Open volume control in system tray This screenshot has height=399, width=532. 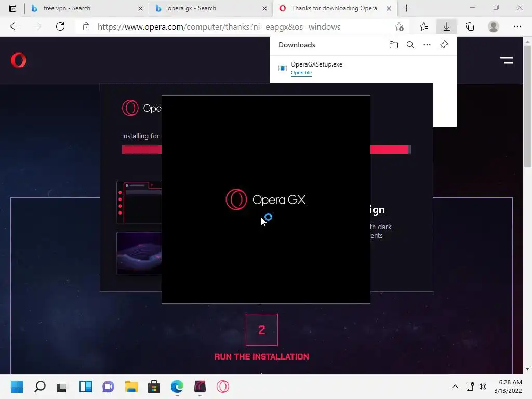click(482, 387)
